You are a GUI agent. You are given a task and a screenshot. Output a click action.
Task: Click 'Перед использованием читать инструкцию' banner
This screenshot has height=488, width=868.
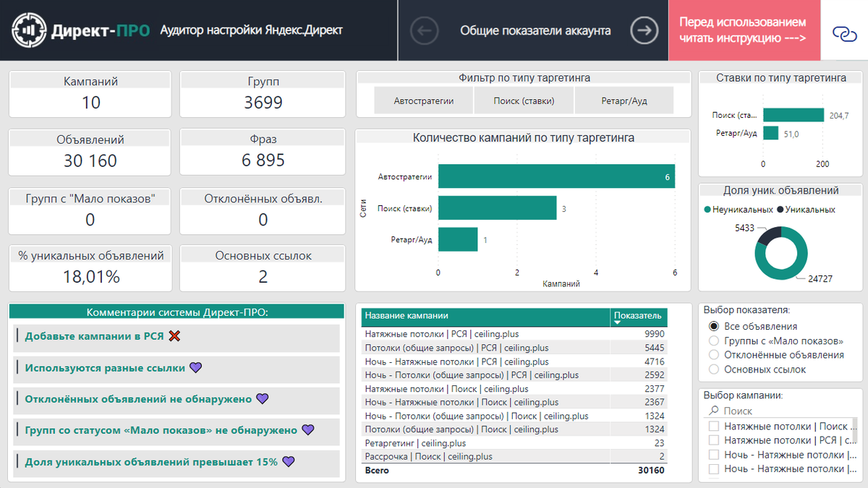pos(744,30)
